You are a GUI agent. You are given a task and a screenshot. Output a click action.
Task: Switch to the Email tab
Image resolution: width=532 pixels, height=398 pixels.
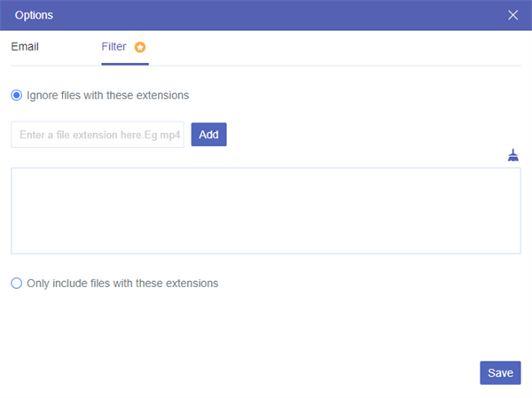pos(25,47)
